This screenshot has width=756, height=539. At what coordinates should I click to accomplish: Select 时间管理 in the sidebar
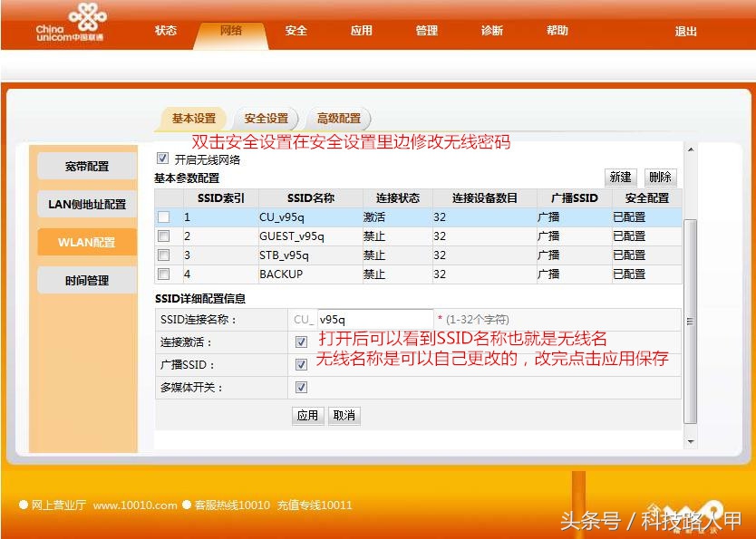click(86, 280)
